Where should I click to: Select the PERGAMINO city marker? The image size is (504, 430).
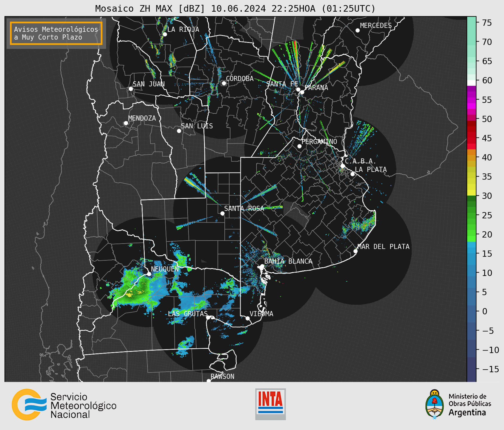299,146
